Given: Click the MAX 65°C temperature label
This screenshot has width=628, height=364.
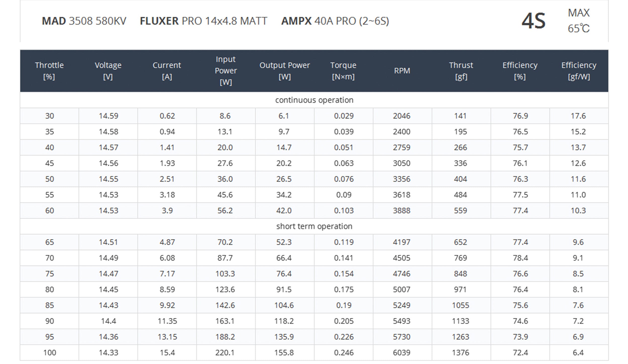Looking at the screenshot, I should [579, 21].
